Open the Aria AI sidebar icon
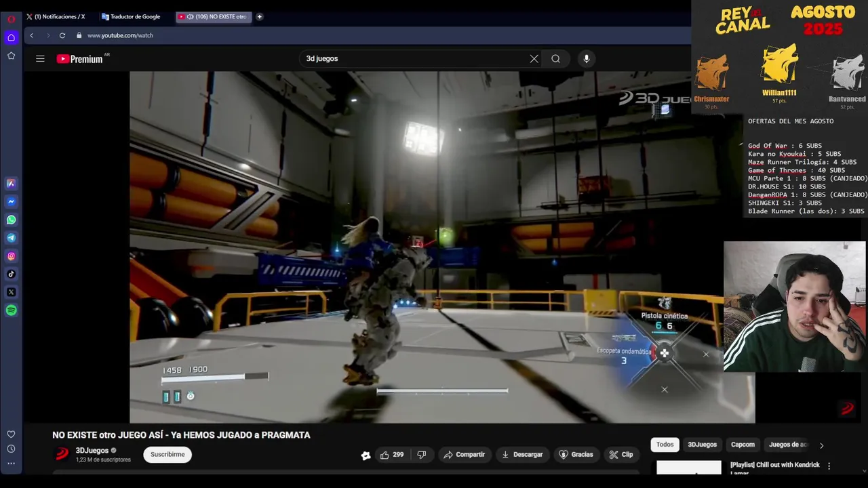The width and height of the screenshot is (868, 488). [11, 183]
